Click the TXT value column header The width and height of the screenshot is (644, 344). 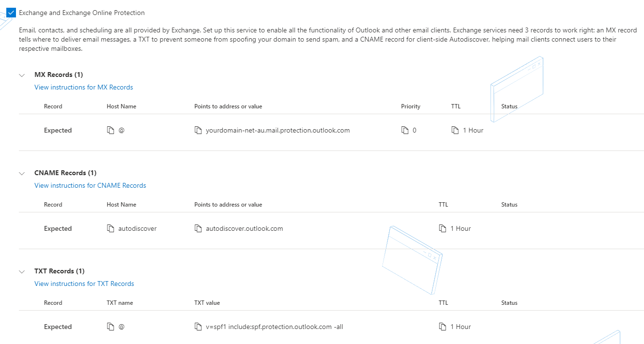point(207,303)
